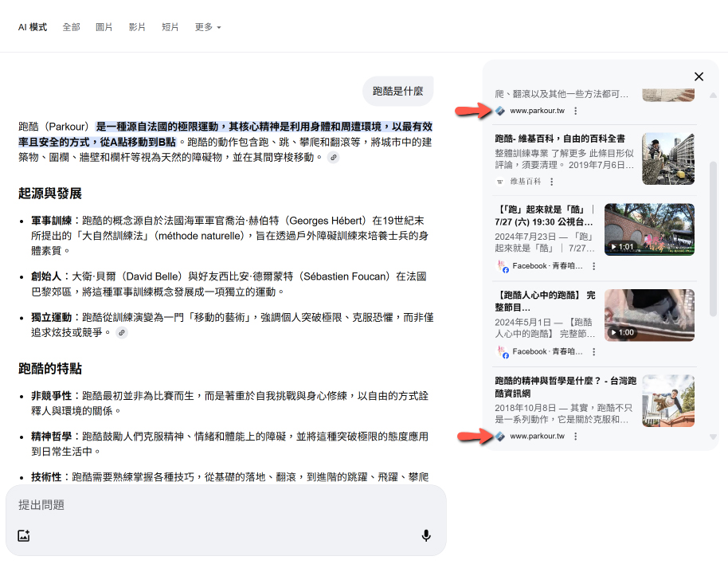Switch to the 影片 tab
728x568 pixels.
137,27
